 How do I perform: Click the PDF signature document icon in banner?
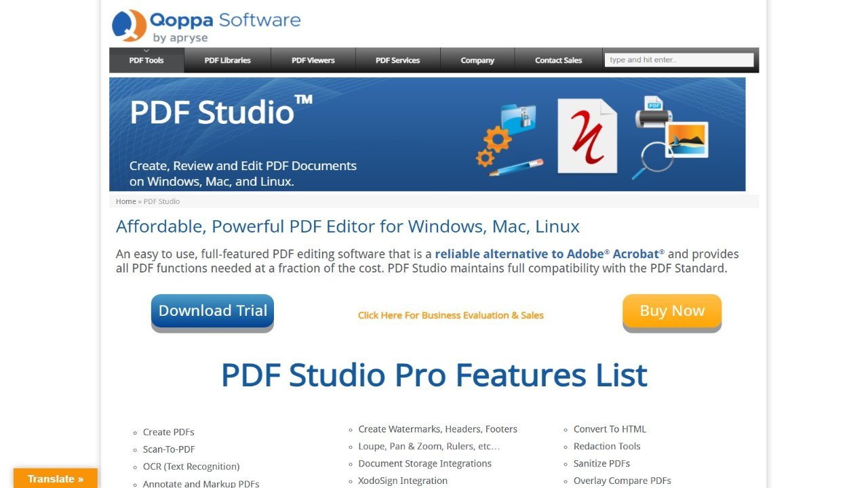(587, 136)
